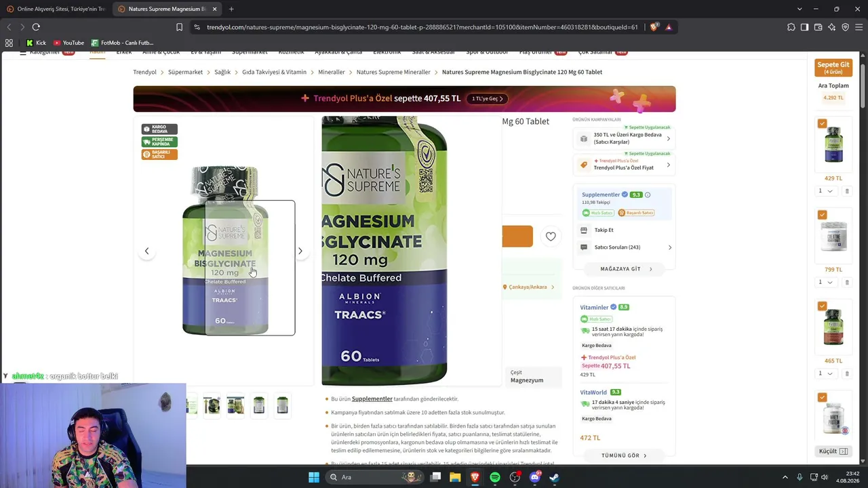
Task: Open the Natures Supreme Mineraller breadcrumb
Action: [x=393, y=72]
